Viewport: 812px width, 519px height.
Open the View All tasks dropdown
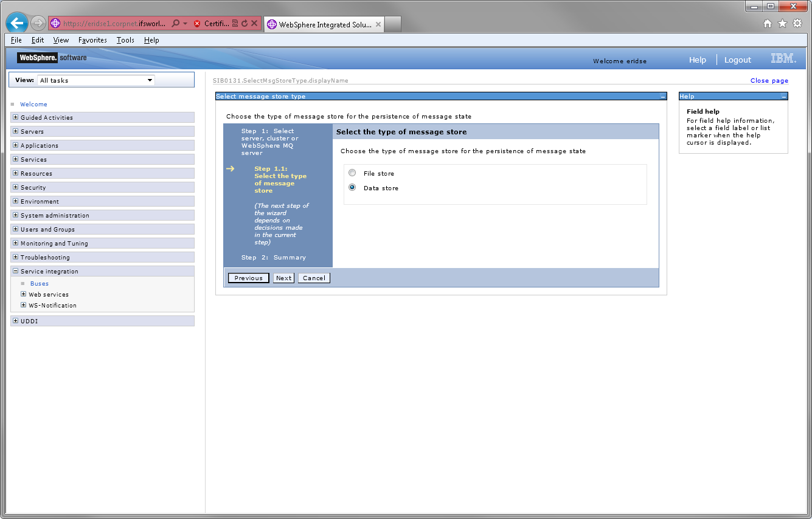click(96, 80)
